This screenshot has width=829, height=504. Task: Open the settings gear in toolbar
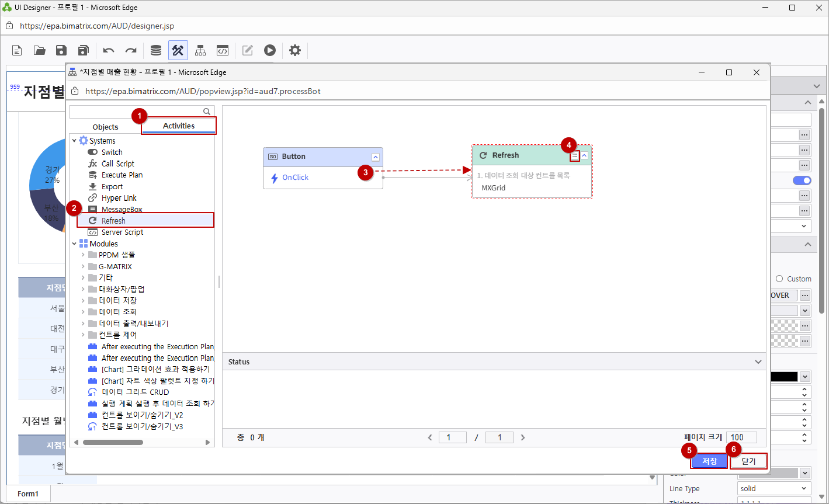pos(295,50)
